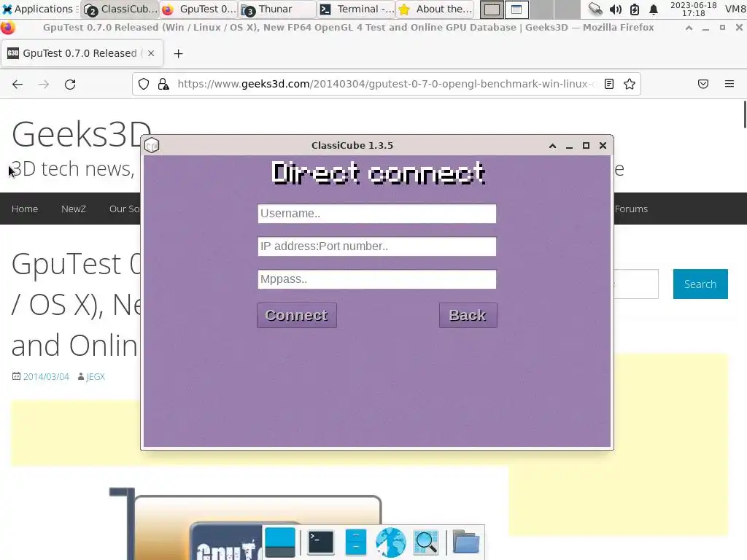Image resolution: width=747 pixels, height=560 pixels.
Task: Click the Firefox logo in title bar
Action: coord(8,28)
